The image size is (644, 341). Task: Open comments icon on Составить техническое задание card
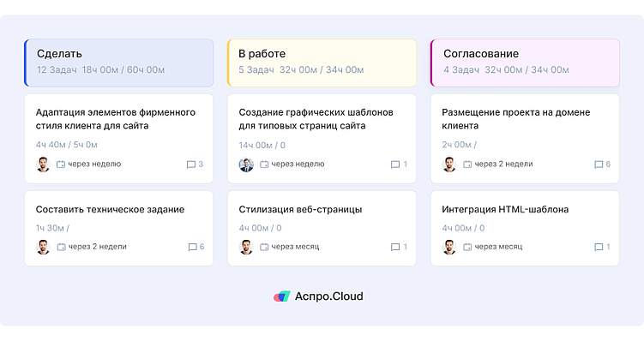[193, 247]
